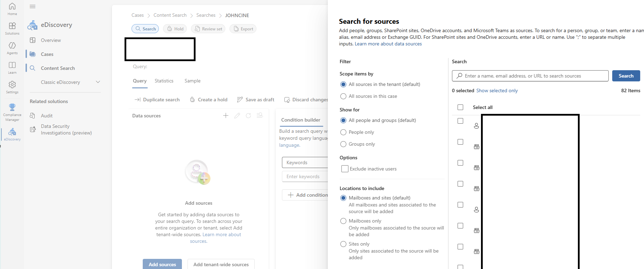Open the Keywords condition dropdown
This screenshot has width=644, height=269.
coord(305,162)
